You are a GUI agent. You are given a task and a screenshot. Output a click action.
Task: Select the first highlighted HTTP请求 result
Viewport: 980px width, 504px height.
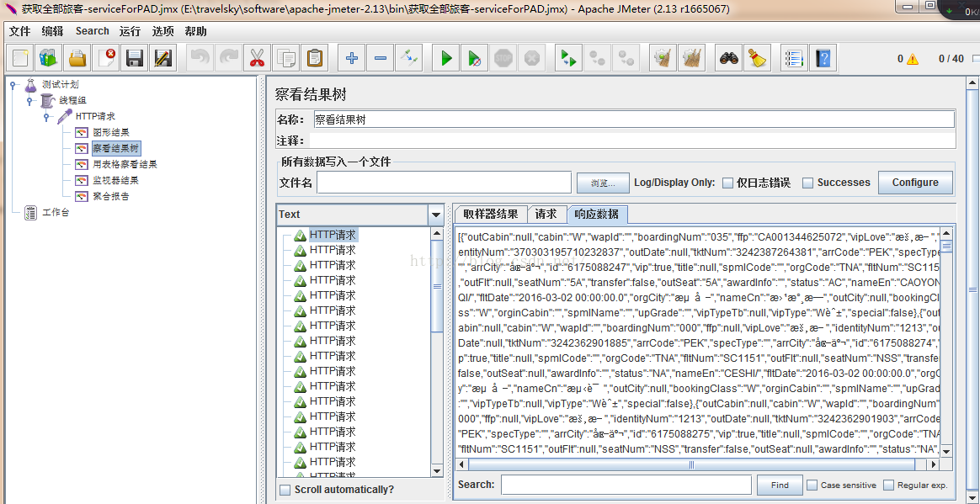(x=333, y=235)
